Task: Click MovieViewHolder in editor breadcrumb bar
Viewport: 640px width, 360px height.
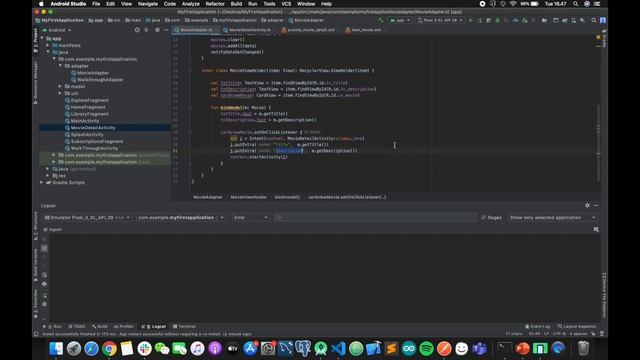Action: pyautogui.click(x=248, y=197)
